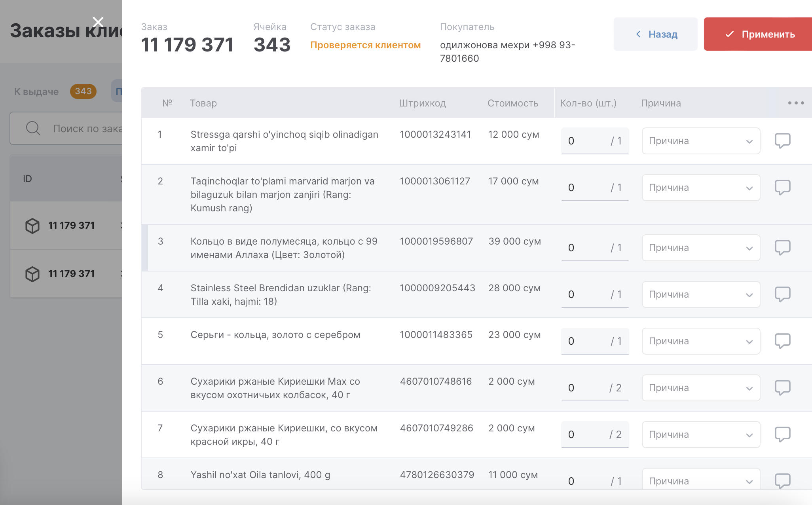Open comment icon for Taqinchoqlar to'plami row
Screen dimensions: 812x505
point(782,187)
